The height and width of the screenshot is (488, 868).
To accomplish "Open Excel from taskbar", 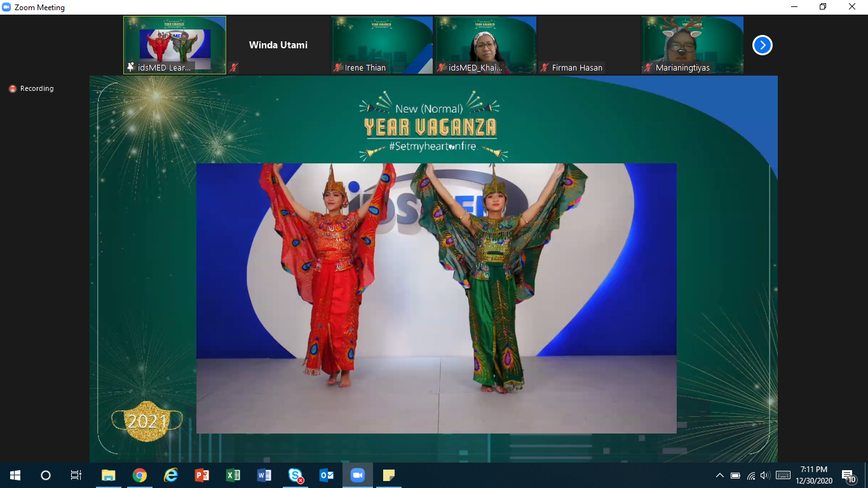I will [233, 475].
